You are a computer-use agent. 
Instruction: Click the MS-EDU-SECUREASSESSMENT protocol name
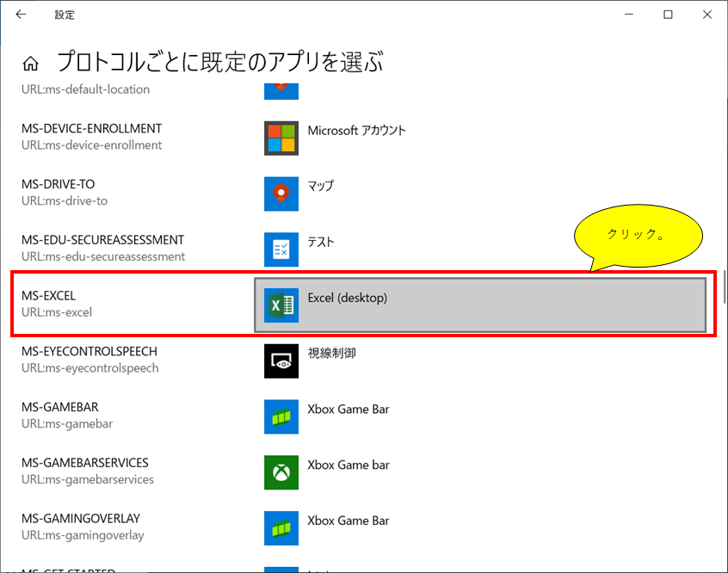102,240
